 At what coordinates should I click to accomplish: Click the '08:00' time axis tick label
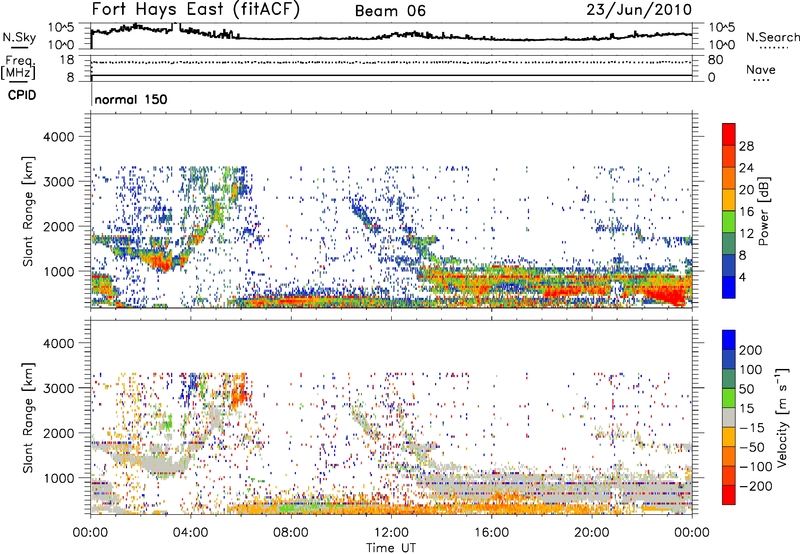click(x=291, y=533)
